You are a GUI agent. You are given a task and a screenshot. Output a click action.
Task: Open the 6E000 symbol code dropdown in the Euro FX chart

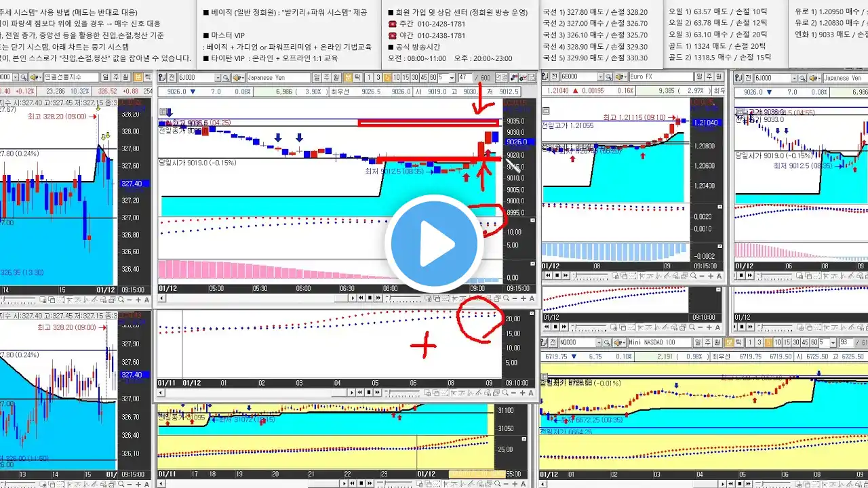coord(600,77)
